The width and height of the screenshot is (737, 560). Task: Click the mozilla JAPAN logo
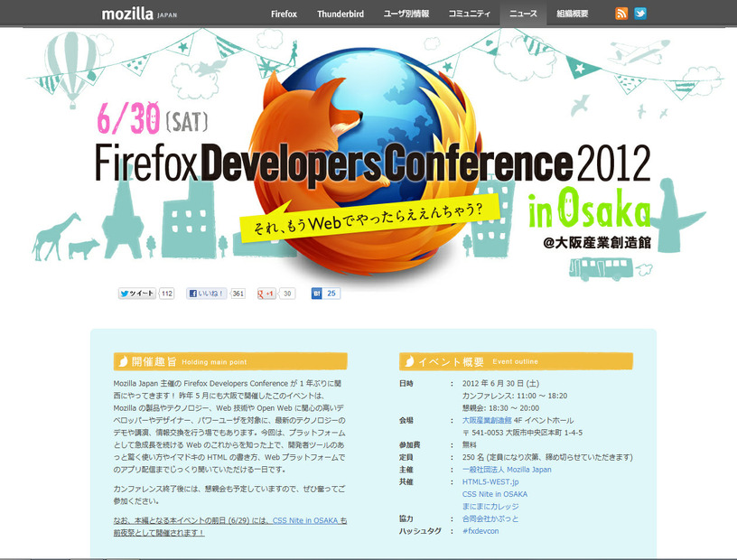[139, 14]
